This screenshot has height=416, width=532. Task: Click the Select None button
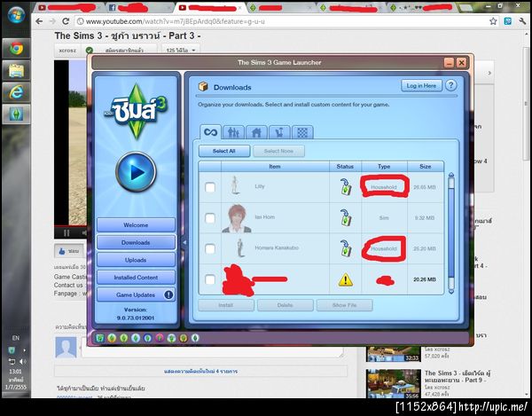pyautogui.click(x=279, y=151)
